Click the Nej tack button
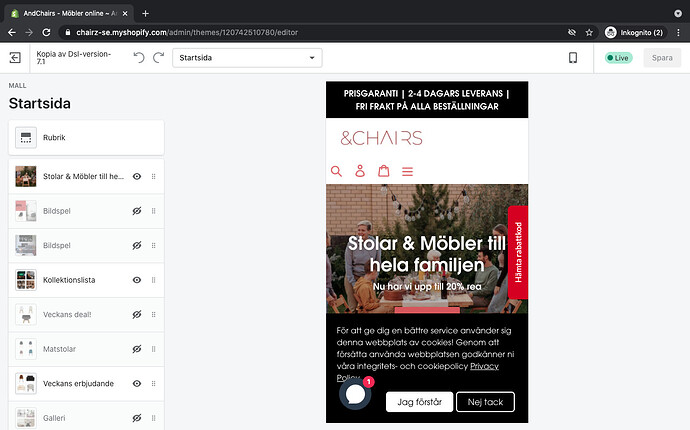The width and height of the screenshot is (690, 430). click(485, 402)
